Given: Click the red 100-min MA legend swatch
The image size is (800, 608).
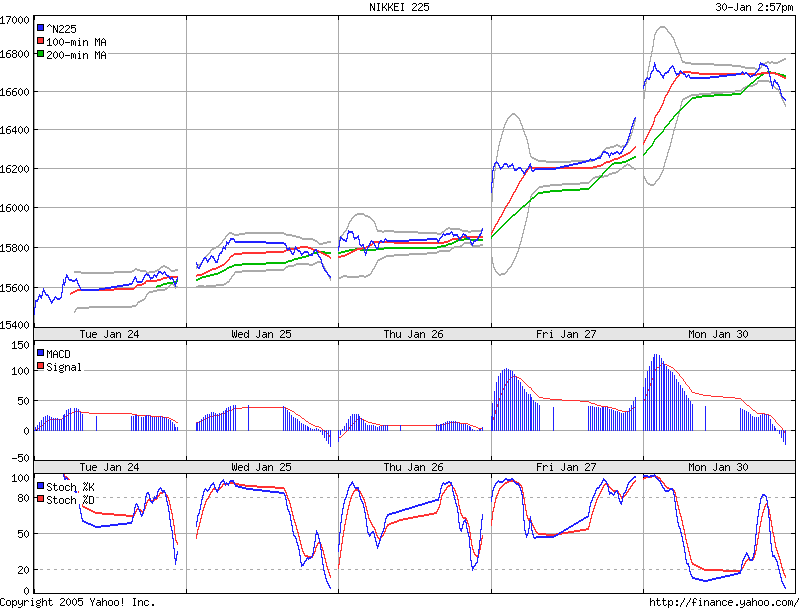Looking at the screenshot, I should click(x=40, y=41).
